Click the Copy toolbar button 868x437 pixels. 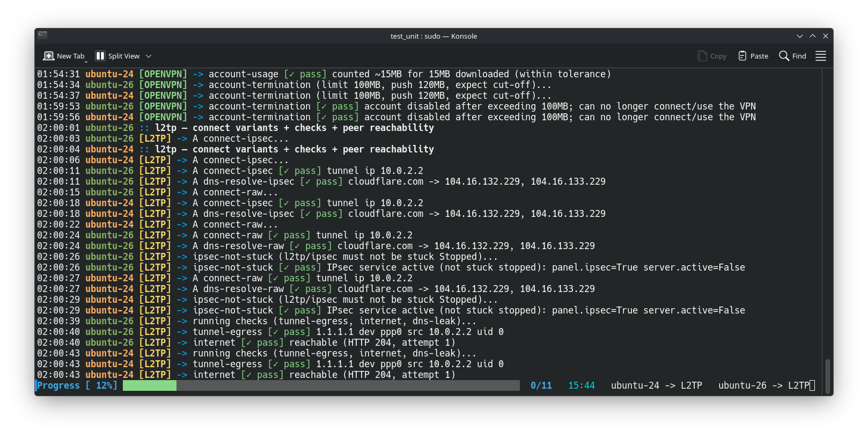(712, 56)
